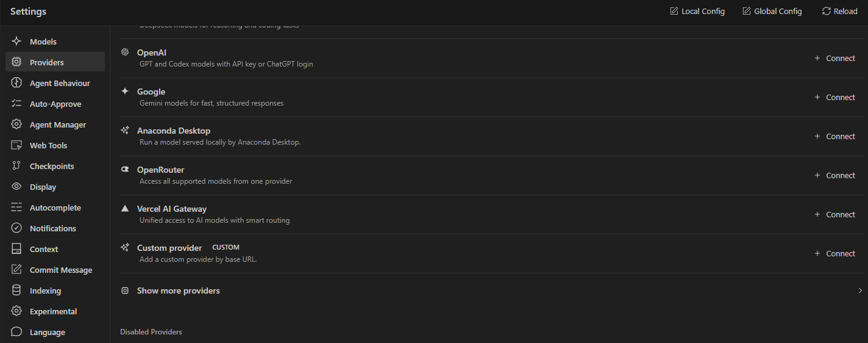868x343 pixels.
Task: Go to Auto-Approve settings
Action: coord(55,104)
